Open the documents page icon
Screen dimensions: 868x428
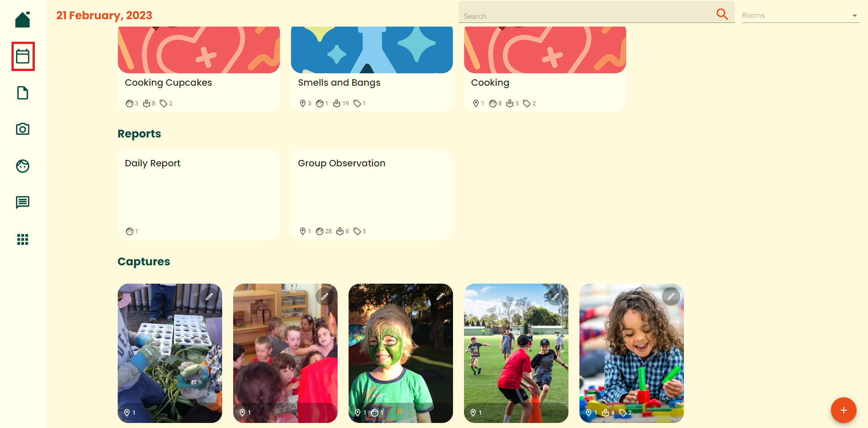tap(22, 93)
